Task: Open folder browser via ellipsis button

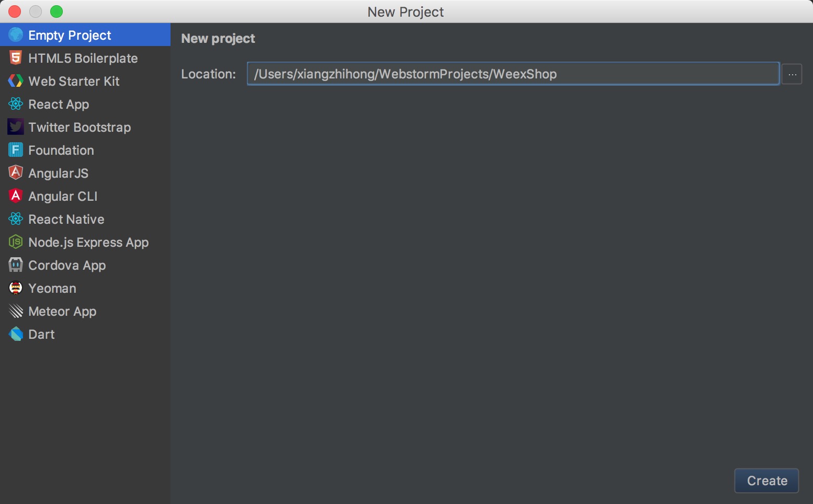Action: coord(792,74)
